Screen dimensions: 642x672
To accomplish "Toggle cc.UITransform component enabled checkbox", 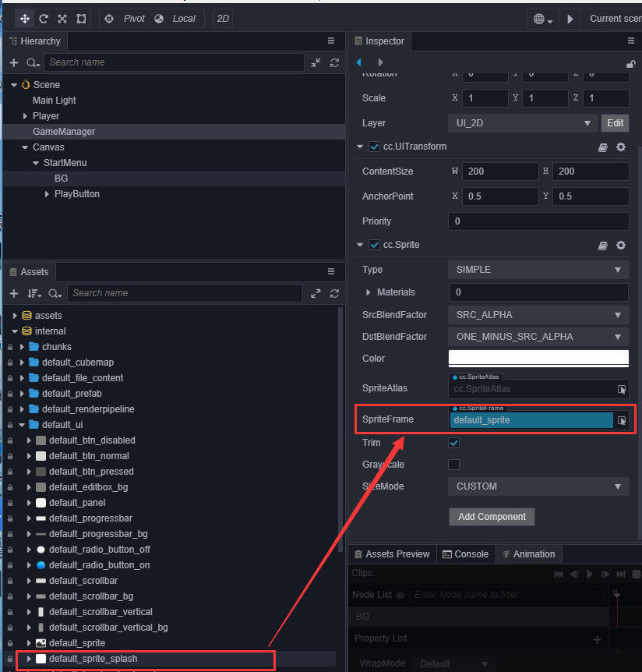I will coord(374,147).
